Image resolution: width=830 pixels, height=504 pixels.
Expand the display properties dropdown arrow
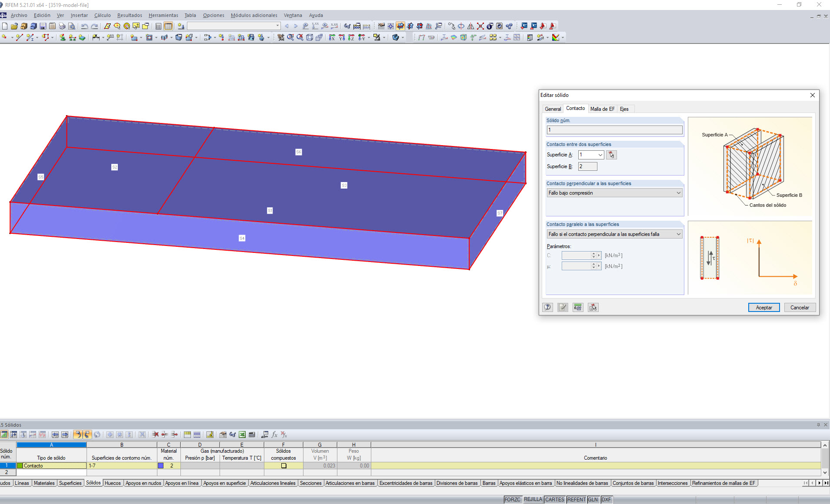pyautogui.click(x=384, y=38)
